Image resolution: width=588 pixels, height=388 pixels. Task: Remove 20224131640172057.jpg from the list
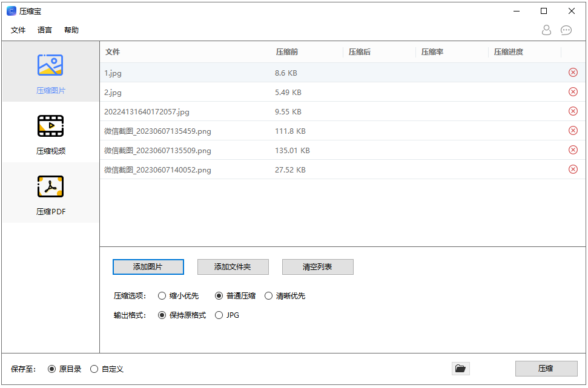[573, 111]
